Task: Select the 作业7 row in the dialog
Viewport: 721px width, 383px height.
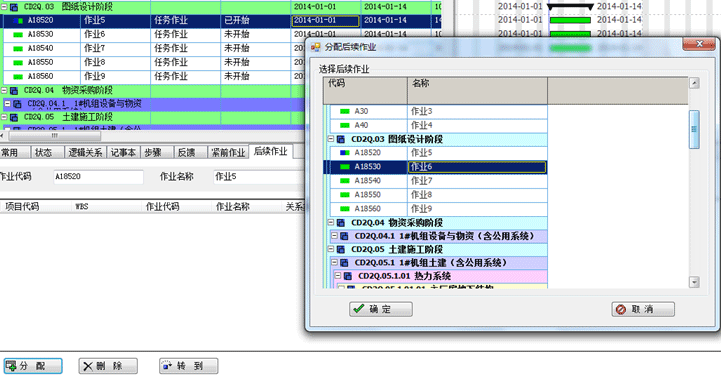Action: [439, 181]
